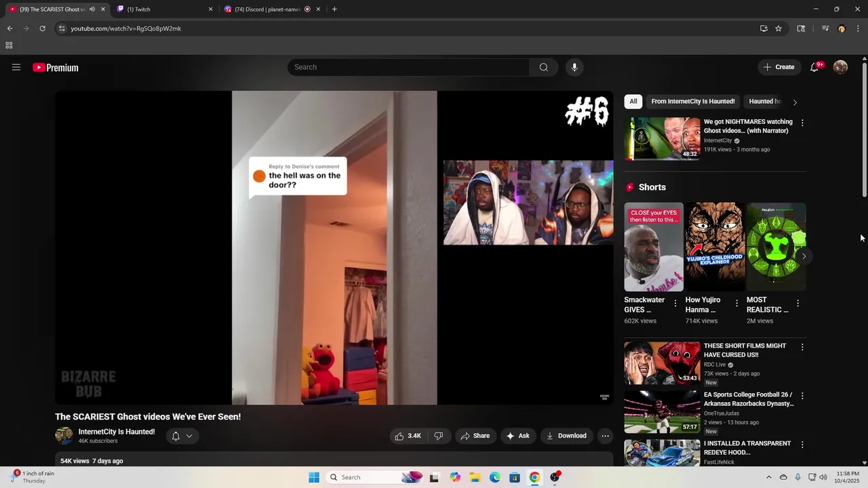Image resolution: width=868 pixels, height=488 pixels.
Task: Click the video player to pause
Action: tap(334, 247)
